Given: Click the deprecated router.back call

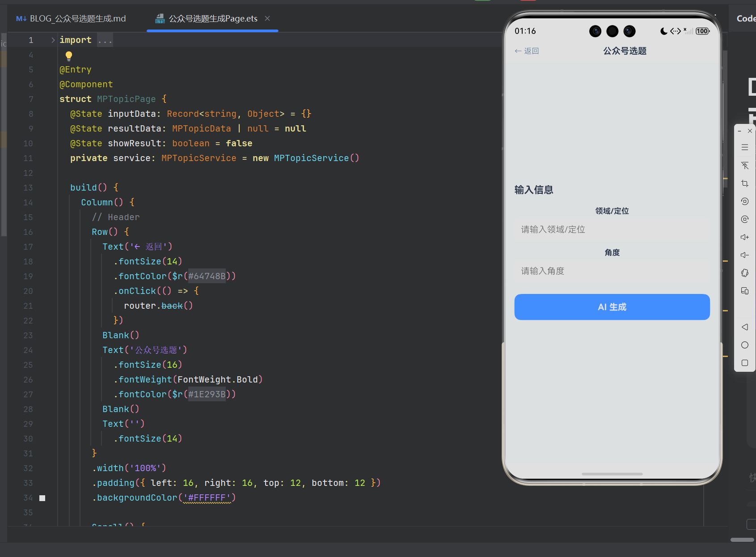Looking at the screenshot, I should pyautogui.click(x=172, y=306).
